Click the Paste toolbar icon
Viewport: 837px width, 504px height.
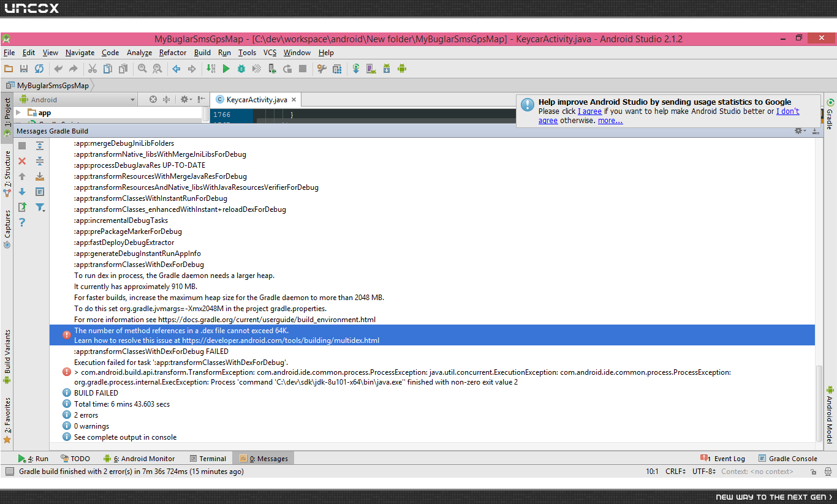pos(123,69)
